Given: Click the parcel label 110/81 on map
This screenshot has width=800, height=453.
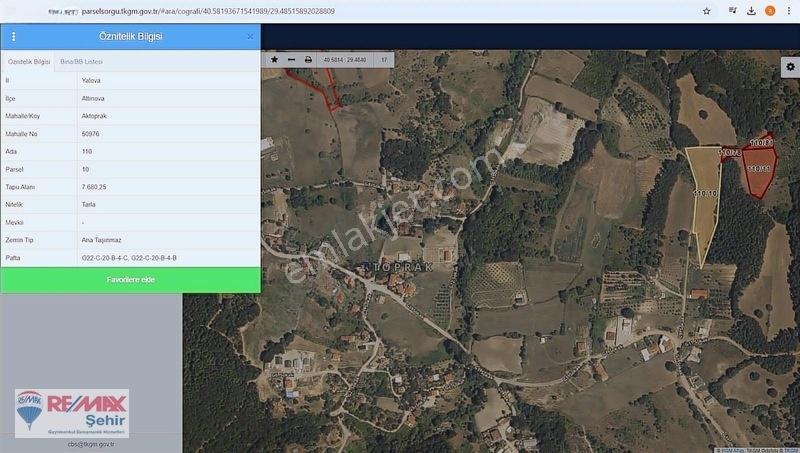Looking at the screenshot, I should 762,143.
